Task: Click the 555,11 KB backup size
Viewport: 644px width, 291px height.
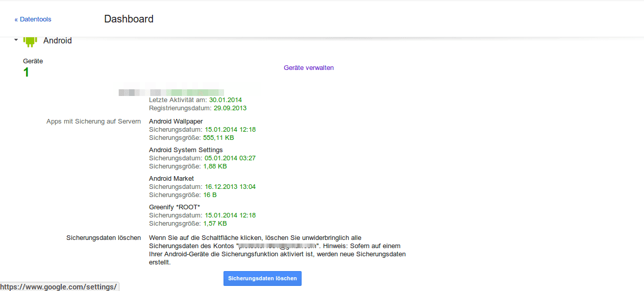Action: click(218, 138)
